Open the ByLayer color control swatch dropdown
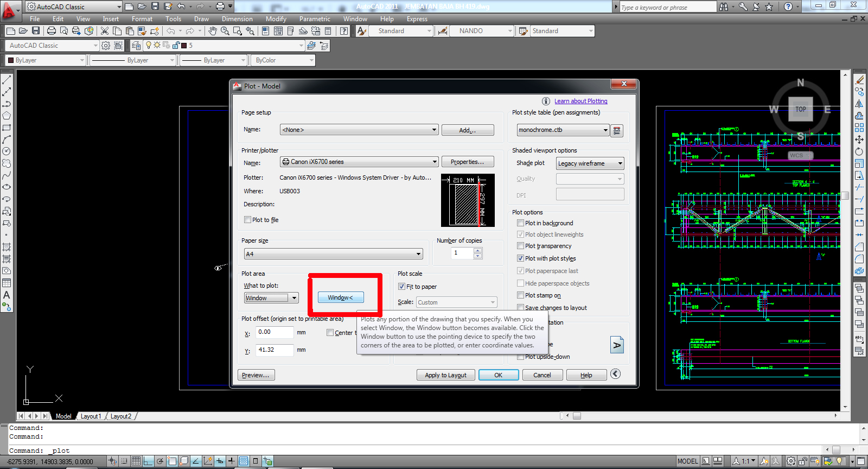 tap(47, 60)
